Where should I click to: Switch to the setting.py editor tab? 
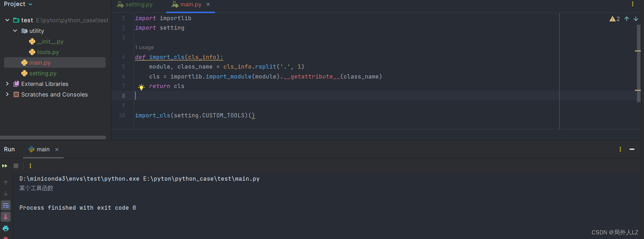pos(135,5)
